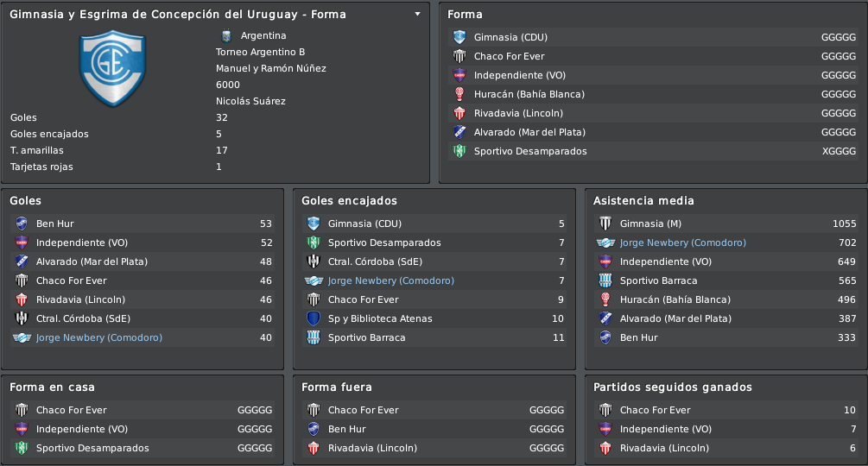Image resolution: width=868 pixels, height=466 pixels.
Task: Click Chaco For Ever winning streak value 10
Action: click(x=850, y=410)
